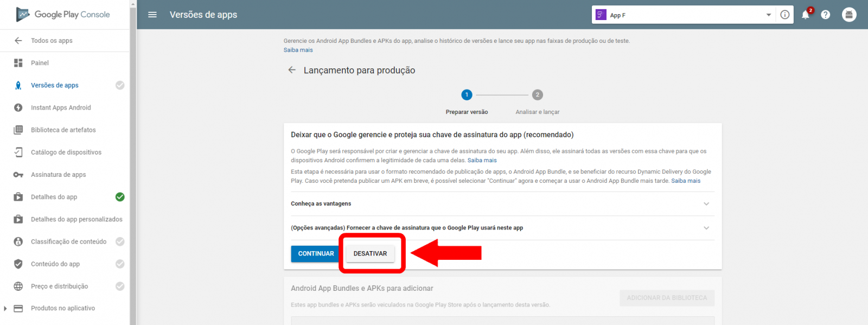
Task: Open notifications bell with 2 alerts
Action: pos(806,14)
